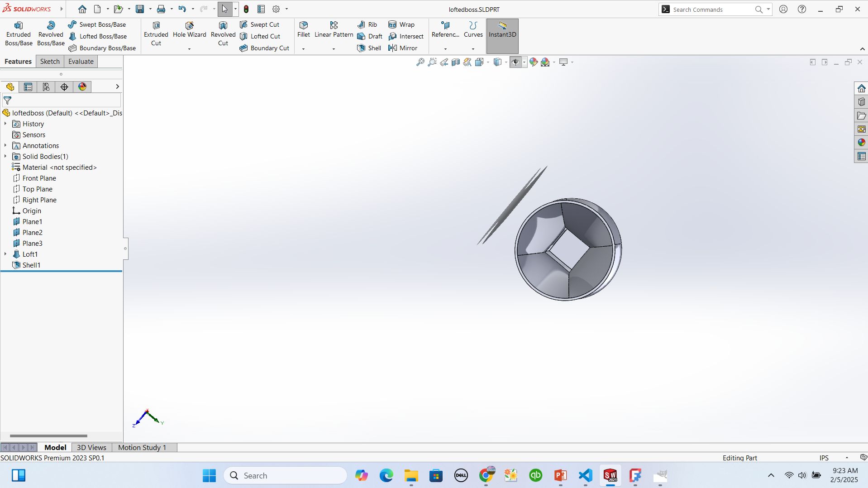Select Material <not specified> item
Screen dimensions: 868x488
[54, 167]
